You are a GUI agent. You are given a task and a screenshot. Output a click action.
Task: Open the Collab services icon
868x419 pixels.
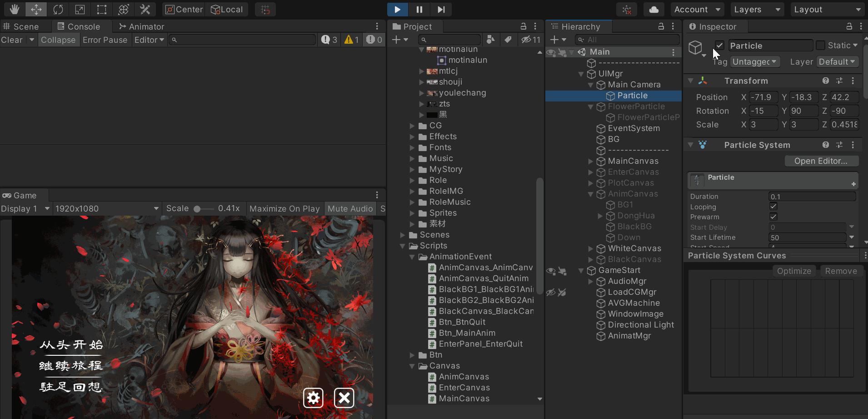[x=627, y=9]
